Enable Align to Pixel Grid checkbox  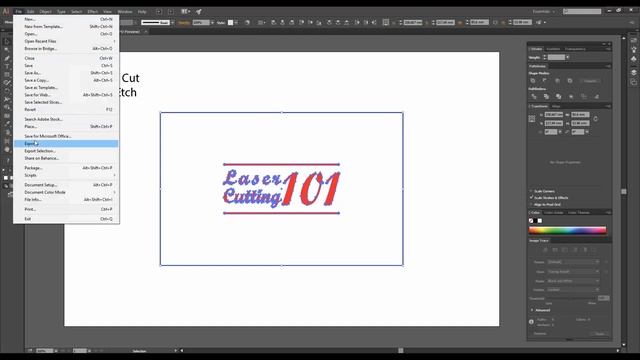point(531,204)
